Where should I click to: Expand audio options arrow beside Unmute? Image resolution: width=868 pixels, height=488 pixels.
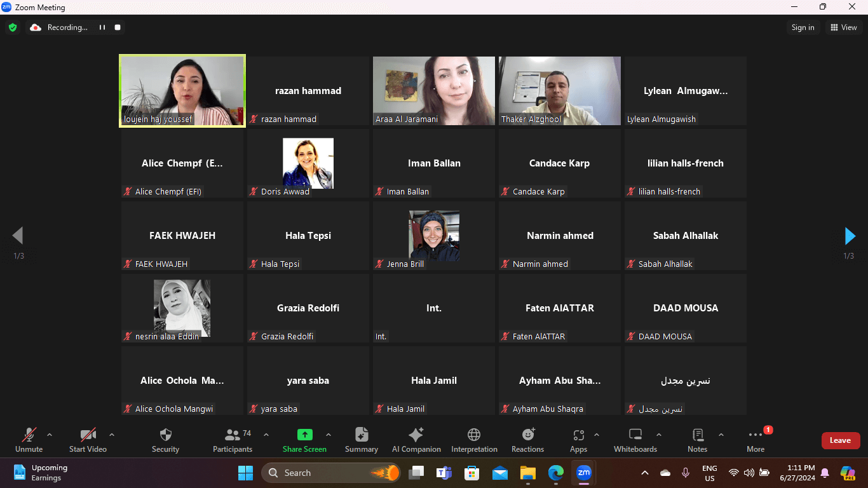(50, 435)
